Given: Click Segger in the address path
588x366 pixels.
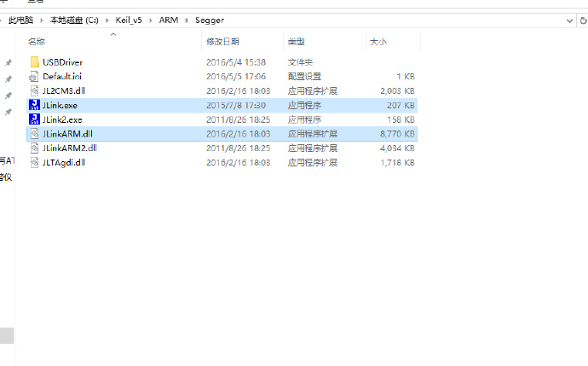Looking at the screenshot, I should click(x=210, y=20).
